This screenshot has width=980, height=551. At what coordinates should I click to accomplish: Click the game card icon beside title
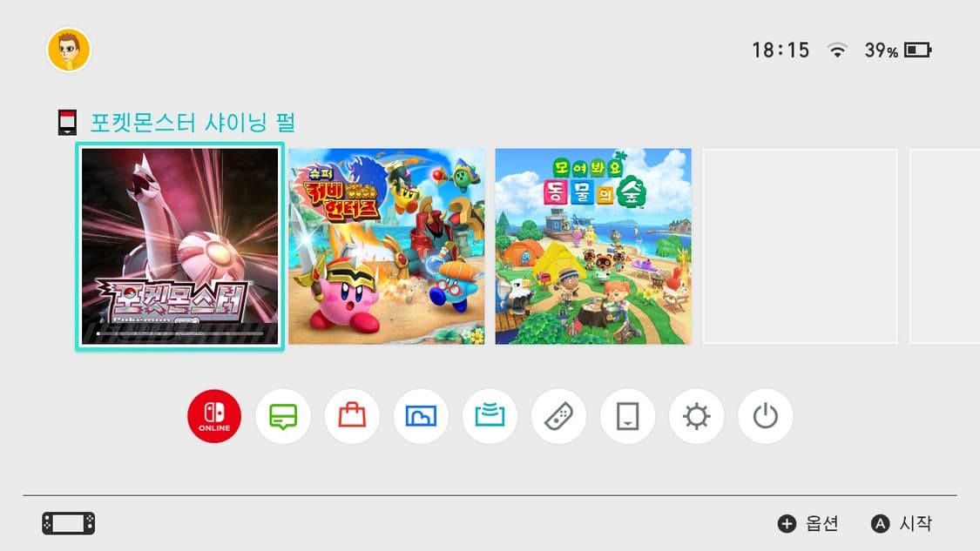(67, 123)
